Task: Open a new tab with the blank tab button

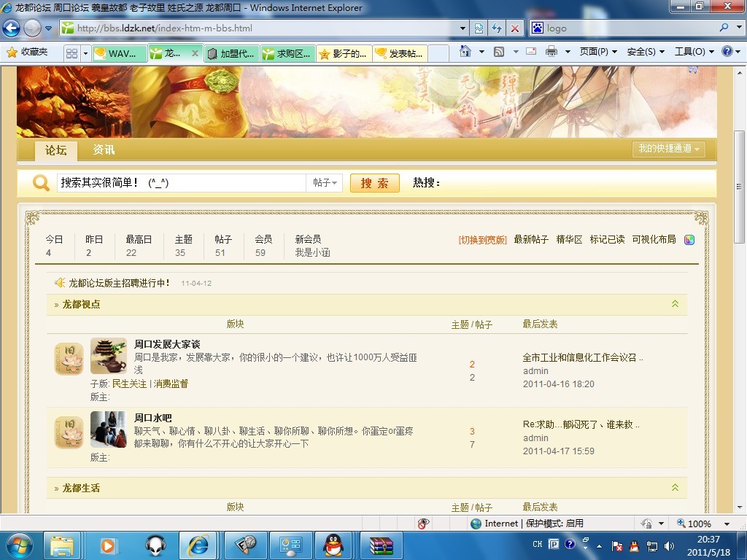Action: (438, 54)
